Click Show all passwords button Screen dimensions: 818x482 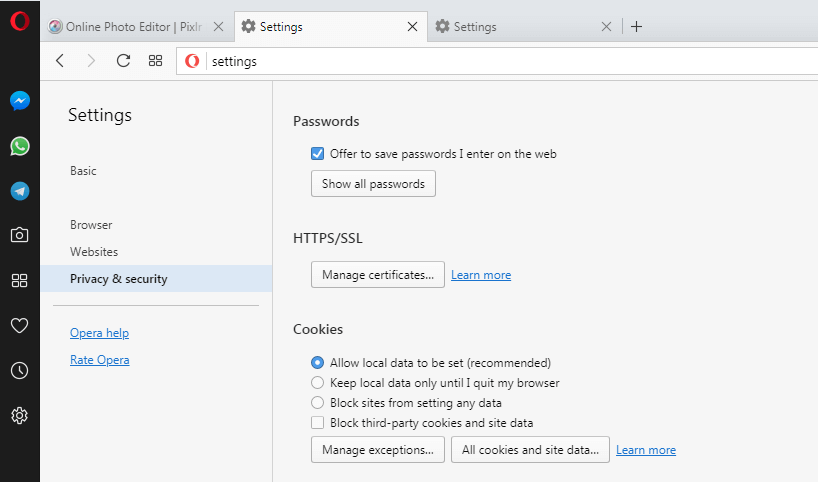click(x=373, y=184)
